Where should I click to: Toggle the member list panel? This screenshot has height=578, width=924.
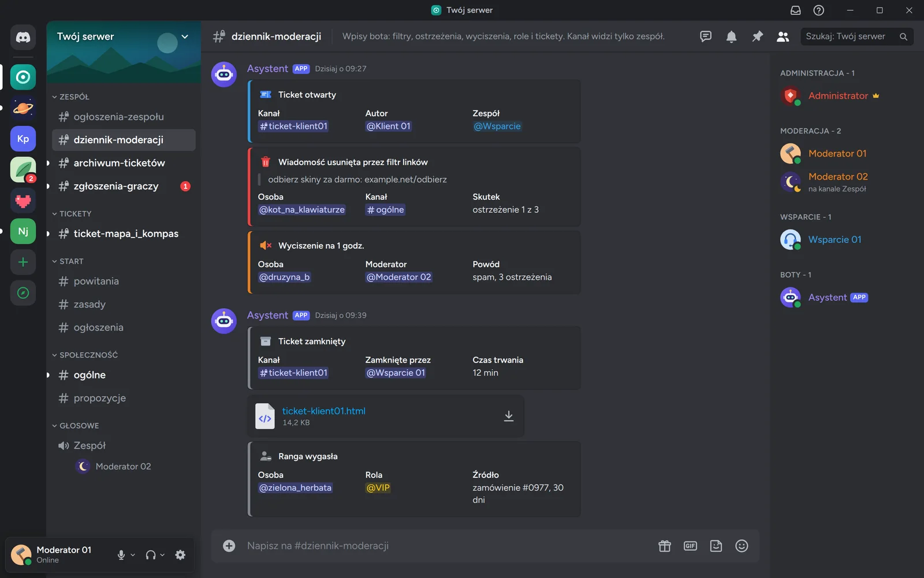(x=783, y=36)
